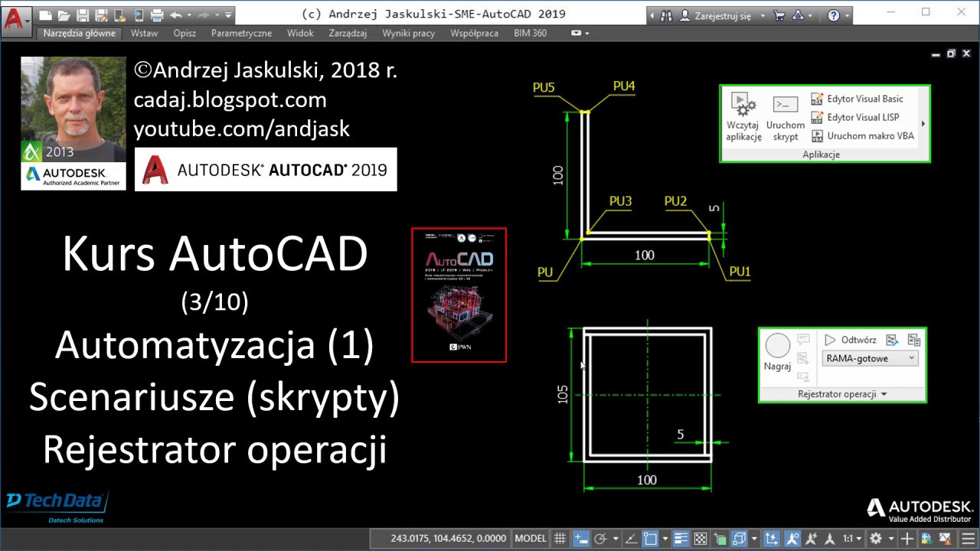This screenshot has height=551, width=980.
Task: Open the Współpraca ribbon tab
Action: click(x=474, y=34)
